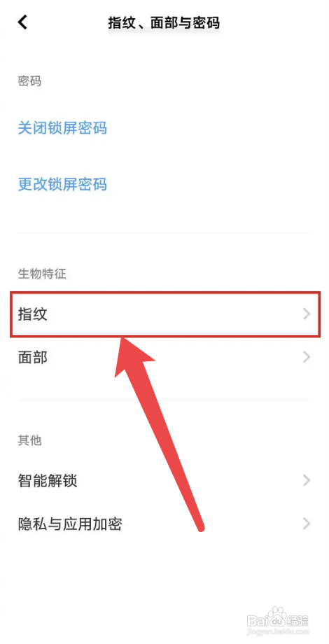Click the 其他 section header

[x=29, y=440]
